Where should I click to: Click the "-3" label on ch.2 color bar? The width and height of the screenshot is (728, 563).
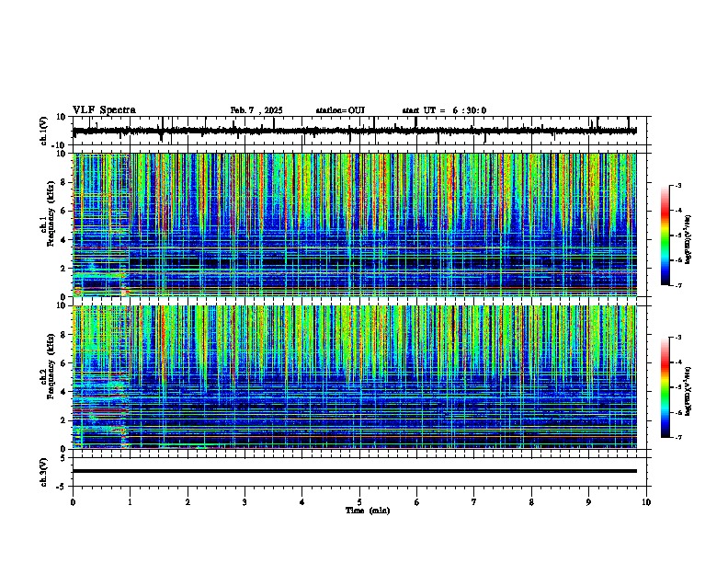click(x=677, y=338)
